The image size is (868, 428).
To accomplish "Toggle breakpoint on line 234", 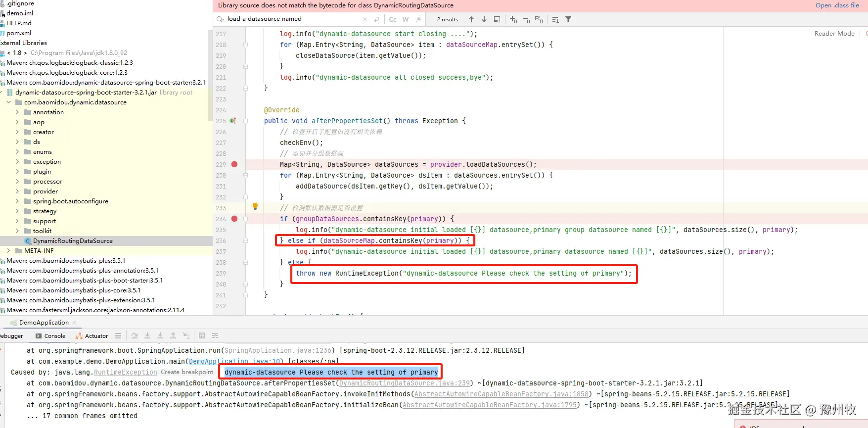I will coord(234,219).
